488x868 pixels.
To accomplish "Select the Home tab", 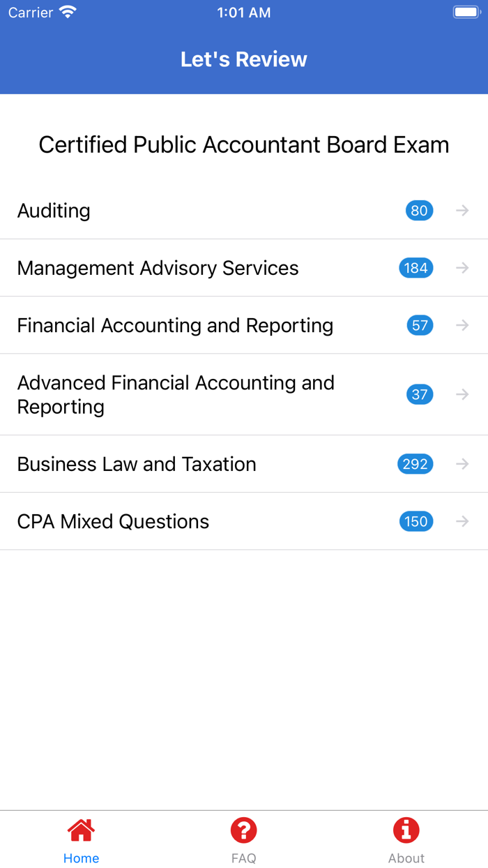I will coord(81,837).
